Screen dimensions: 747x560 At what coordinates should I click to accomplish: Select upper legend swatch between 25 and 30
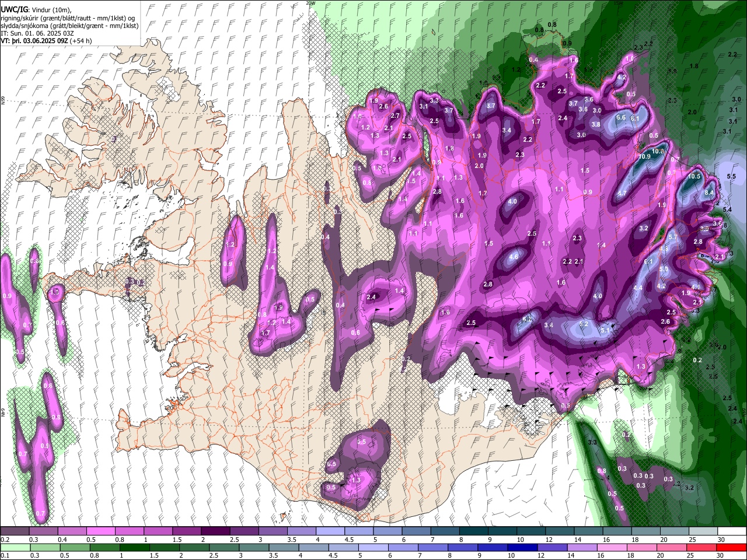(x=703, y=531)
